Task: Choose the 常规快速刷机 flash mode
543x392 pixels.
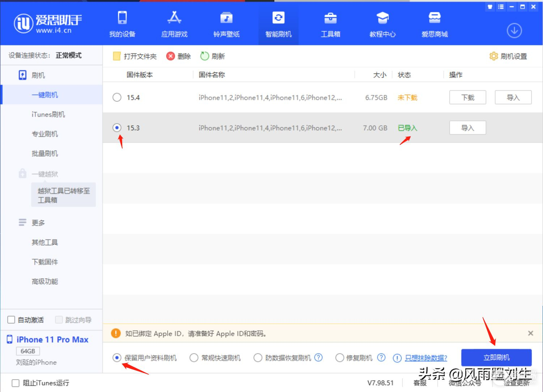Action: (194, 358)
